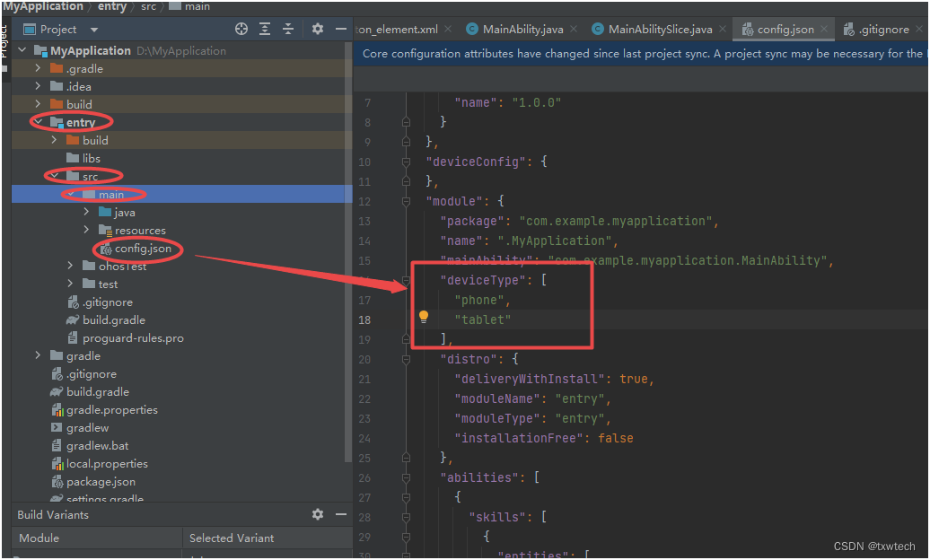Hide the Project panel with minus icon
Screen dimensions: 930x560
pos(341,29)
